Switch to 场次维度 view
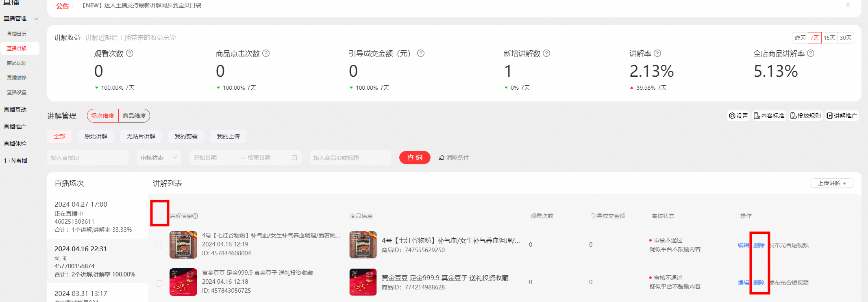Viewport: 868px width, 302px height. click(103, 116)
